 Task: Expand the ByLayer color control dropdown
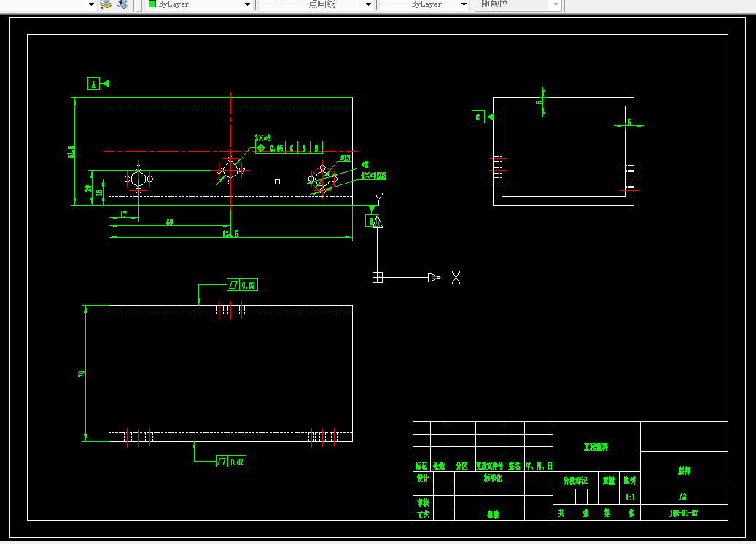tap(247, 4)
